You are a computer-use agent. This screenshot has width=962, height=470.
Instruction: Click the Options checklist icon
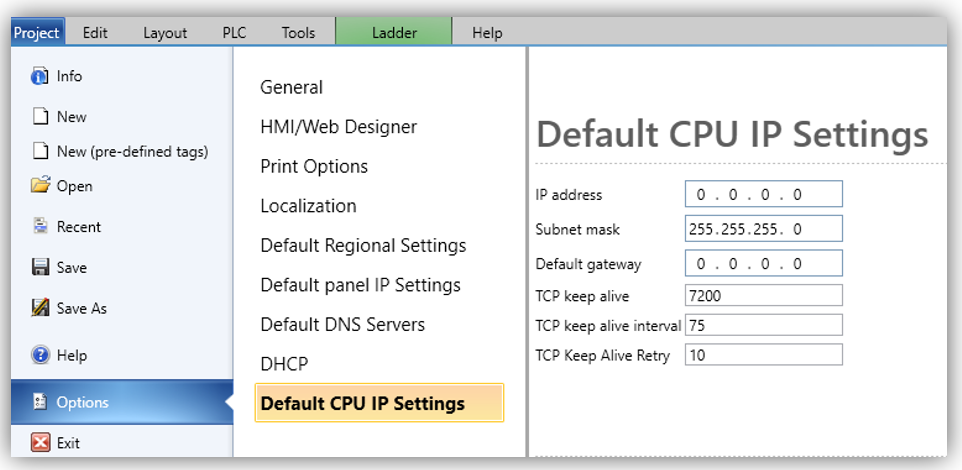(x=40, y=402)
